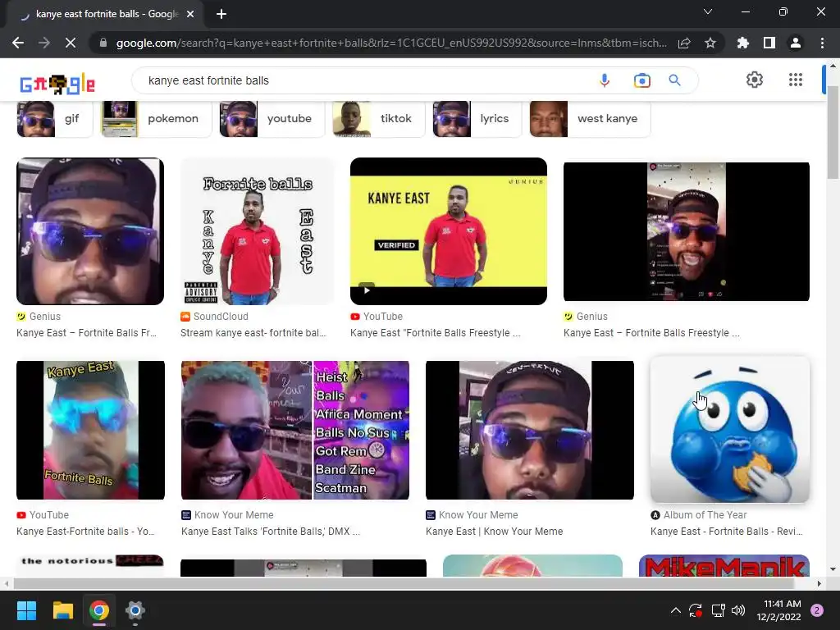Screen dimensions: 840x630
Task: Stop loading the page
Action: tap(71, 43)
